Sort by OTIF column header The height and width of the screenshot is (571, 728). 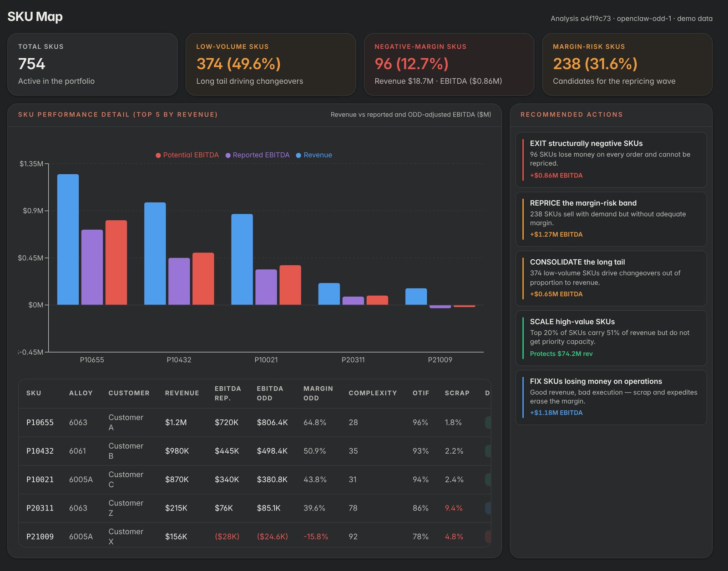pyautogui.click(x=421, y=393)
